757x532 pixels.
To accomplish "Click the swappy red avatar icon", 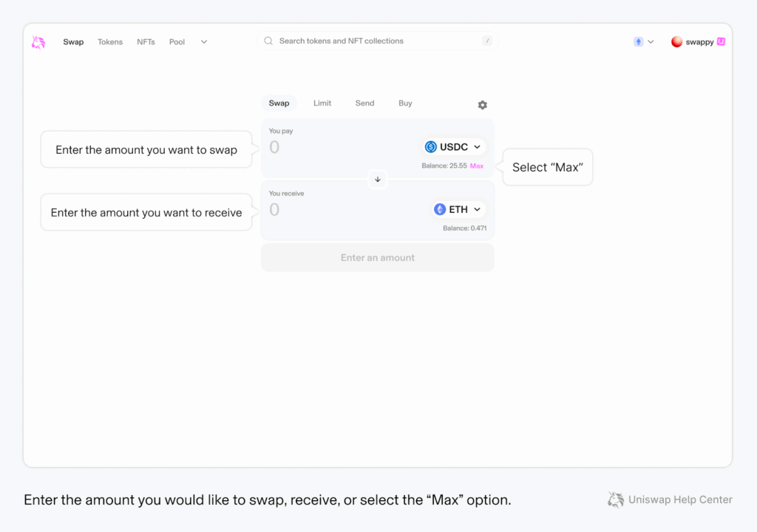I will 676,42.
